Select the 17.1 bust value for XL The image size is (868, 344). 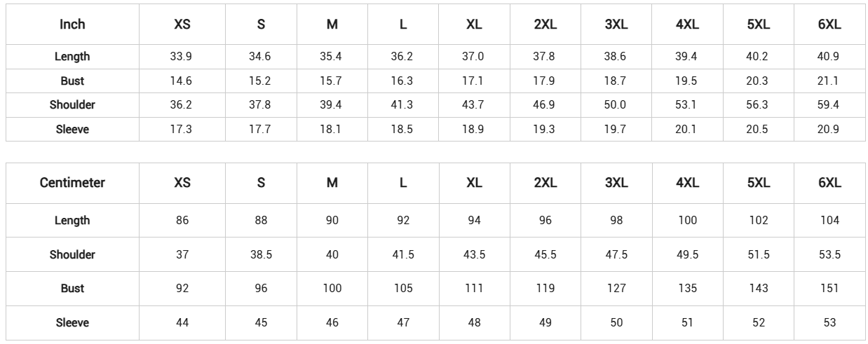coord(473,81)
